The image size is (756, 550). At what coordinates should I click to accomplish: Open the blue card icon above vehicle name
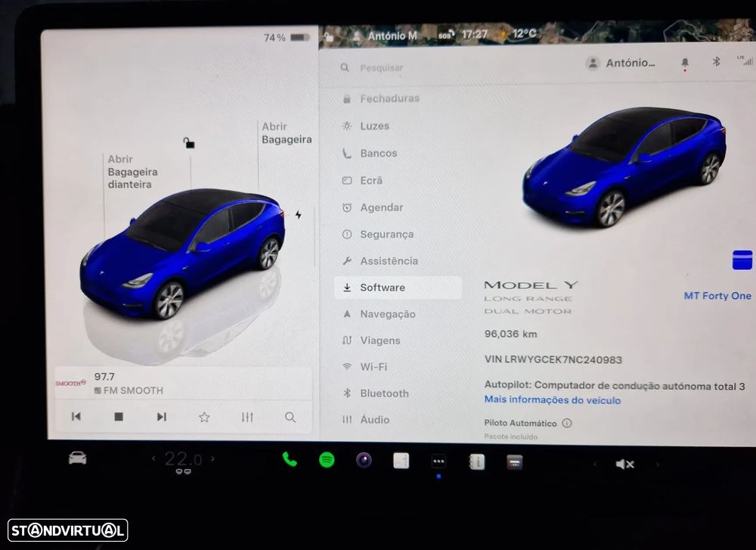742,260
